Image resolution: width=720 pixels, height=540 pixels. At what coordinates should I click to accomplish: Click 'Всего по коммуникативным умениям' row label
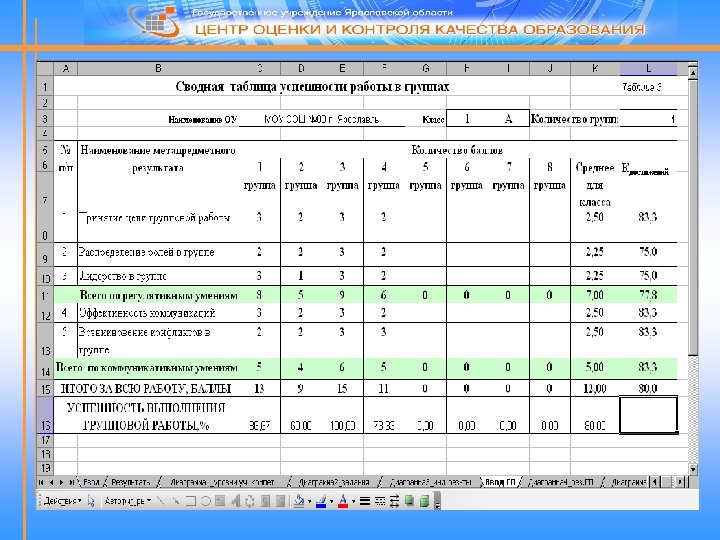pyautogui.click(x=147, y=367)
